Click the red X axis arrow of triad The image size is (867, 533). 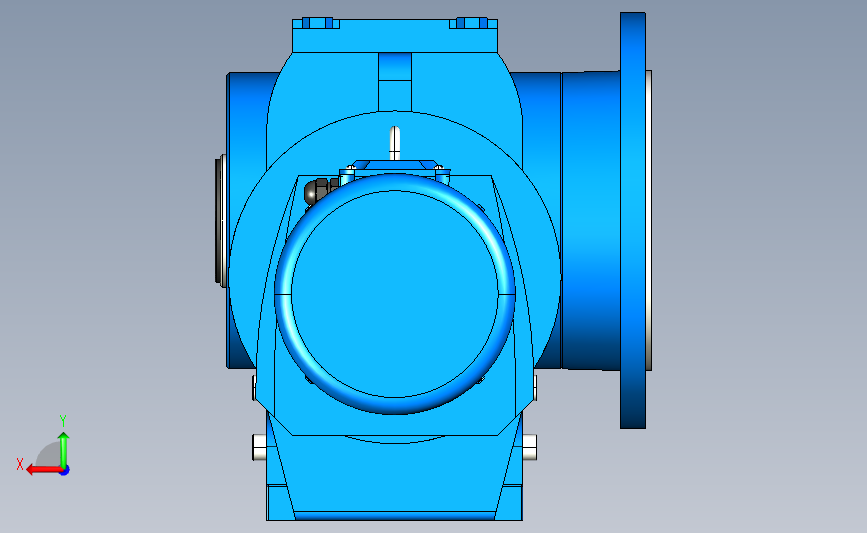44,470
